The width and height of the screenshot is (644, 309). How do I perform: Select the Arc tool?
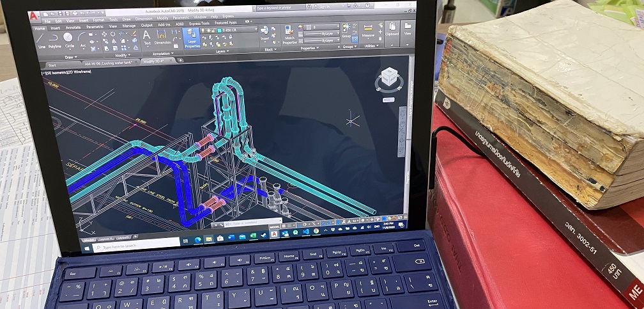82,40
